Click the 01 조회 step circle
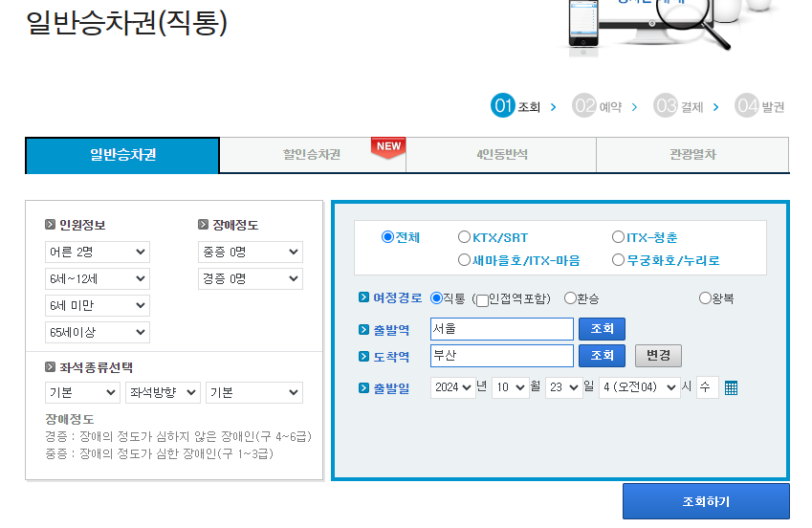 tap(502, 106)
